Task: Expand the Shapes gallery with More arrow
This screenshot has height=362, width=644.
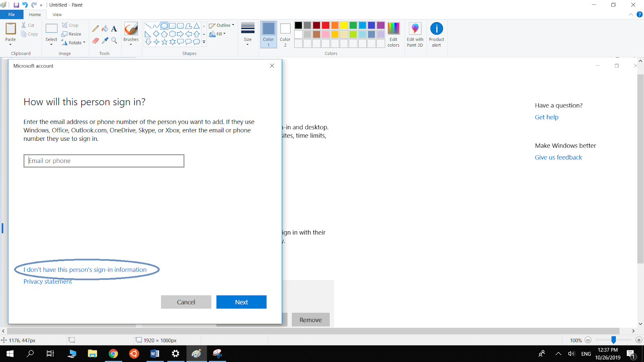Action: coord(204,42)
